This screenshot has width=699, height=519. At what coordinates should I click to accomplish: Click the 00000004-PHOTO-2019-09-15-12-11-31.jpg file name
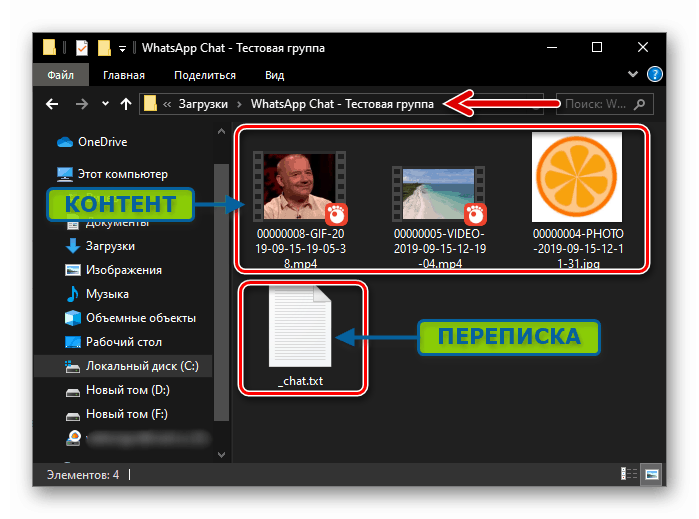pyautogui.click(x=578, y=248)
